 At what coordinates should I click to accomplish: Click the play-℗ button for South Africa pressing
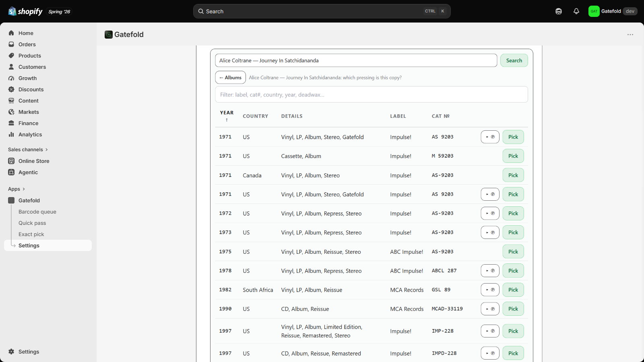pyautogui.click(x=490, y=290)
